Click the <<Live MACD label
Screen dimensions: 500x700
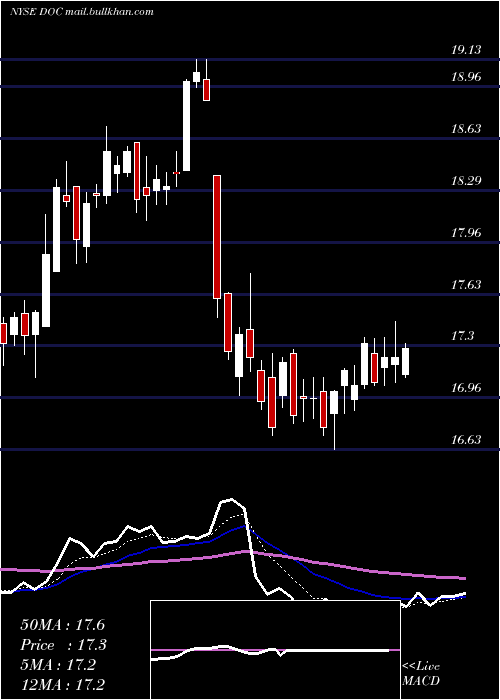[421, 673]
